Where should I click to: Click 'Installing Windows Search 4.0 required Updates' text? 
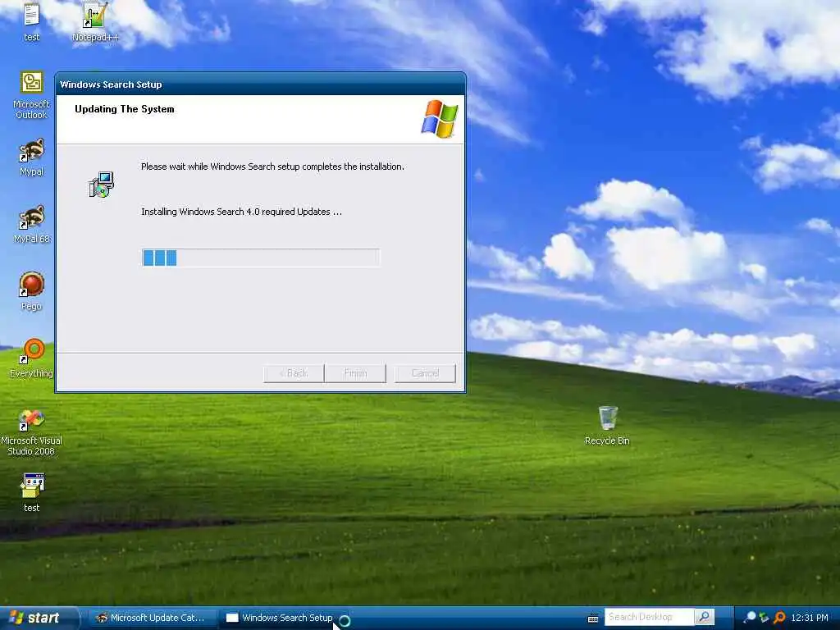point(242,212)
